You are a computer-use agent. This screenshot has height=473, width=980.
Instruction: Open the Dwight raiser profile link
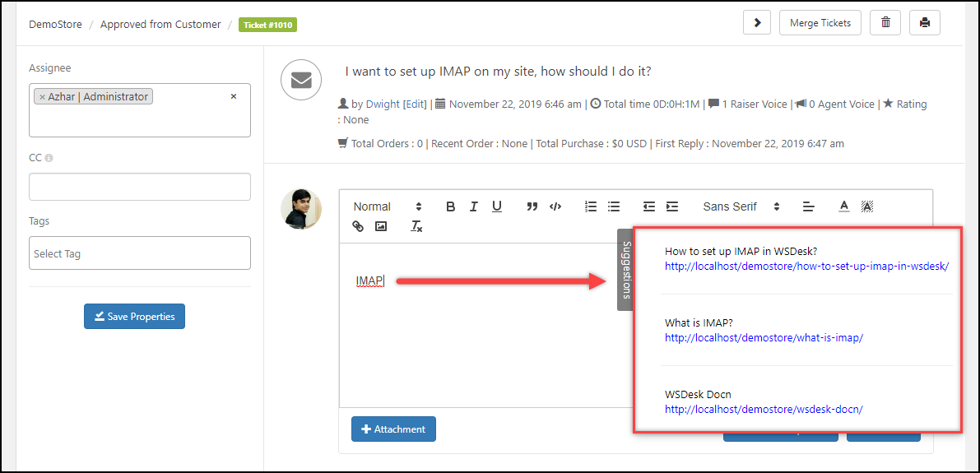point(383,104)
